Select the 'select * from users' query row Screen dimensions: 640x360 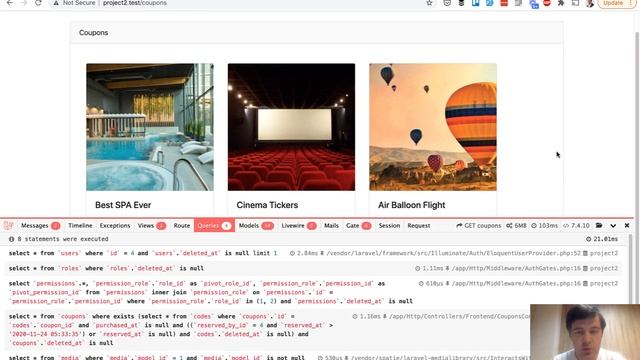[313, 253]
